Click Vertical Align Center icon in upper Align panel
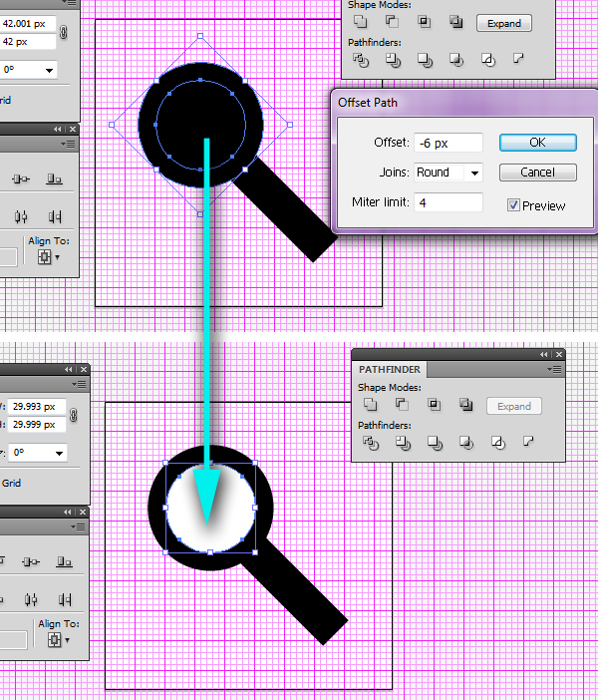 click(21, 179)
